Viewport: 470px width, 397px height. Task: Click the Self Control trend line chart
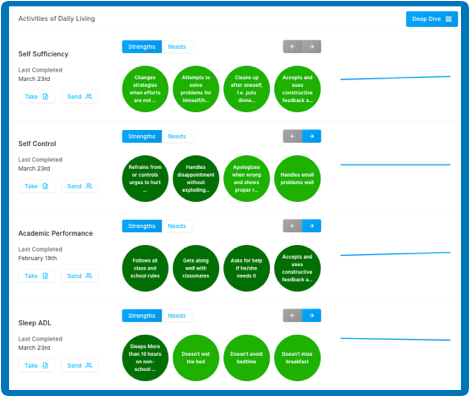point(395,165)
